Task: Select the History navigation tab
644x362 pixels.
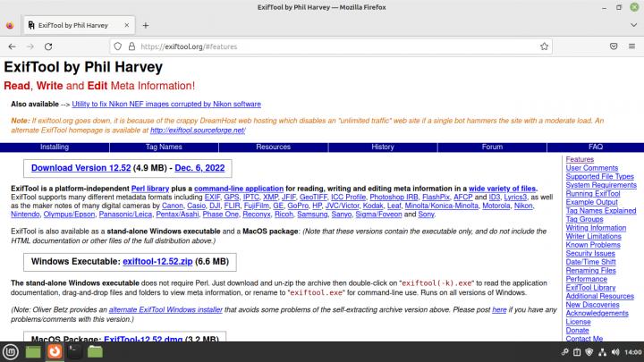Action: (x=382, y=147)
